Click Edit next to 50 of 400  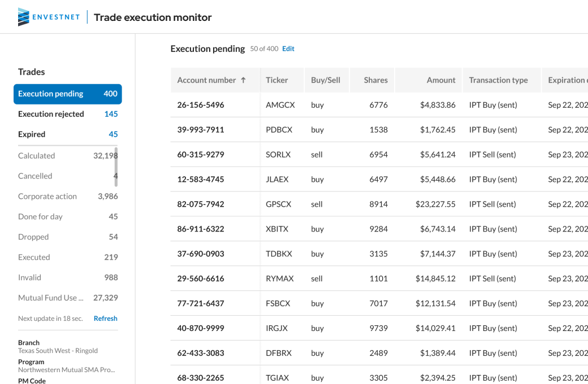(x=288, y=49)
